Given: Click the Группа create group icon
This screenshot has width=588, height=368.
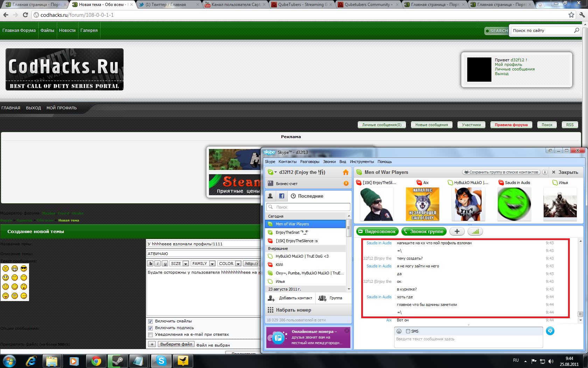Looking at the screenshot, I should pos(322,298).
